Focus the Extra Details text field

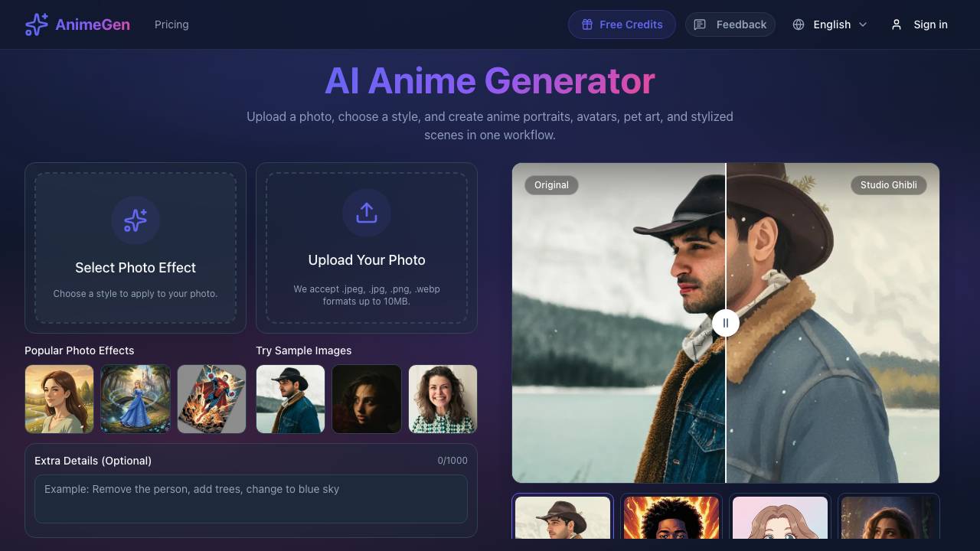pyautogui.click(x=251, y=499)
